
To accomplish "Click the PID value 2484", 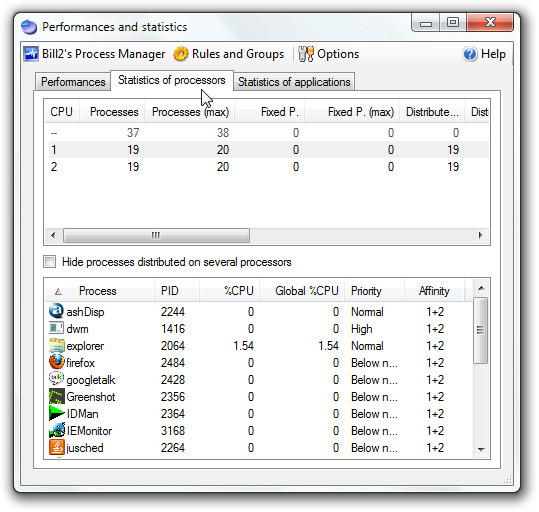I will tap(173, 363).
